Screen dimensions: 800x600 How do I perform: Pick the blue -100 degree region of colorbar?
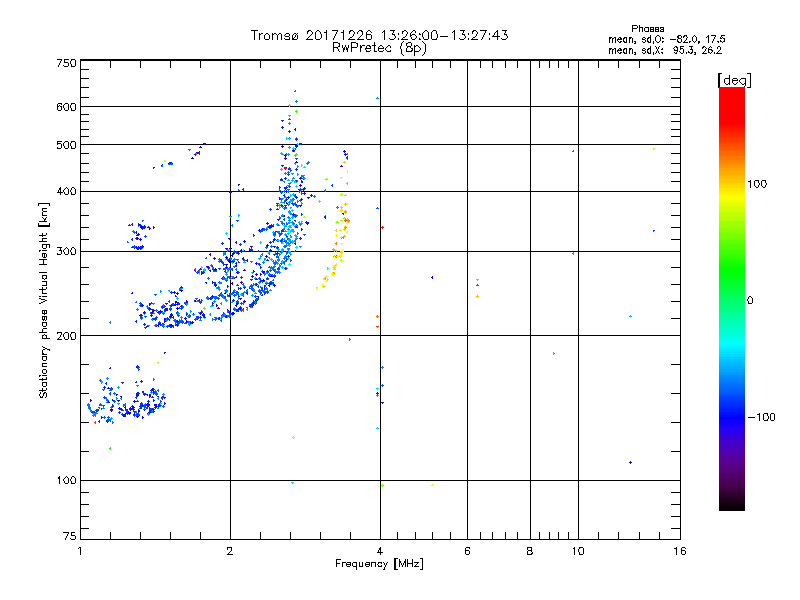click(732, 417)
